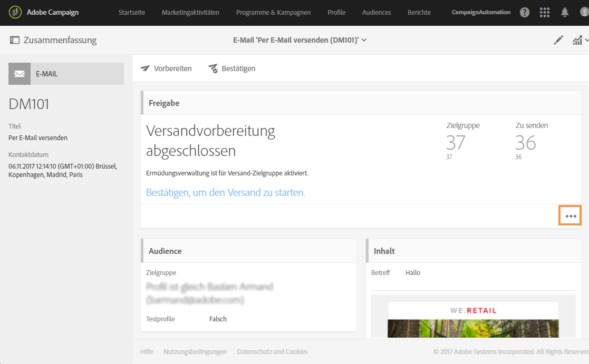Show notifications bell icon
This screenshot has height=364, width=589.
565,12
